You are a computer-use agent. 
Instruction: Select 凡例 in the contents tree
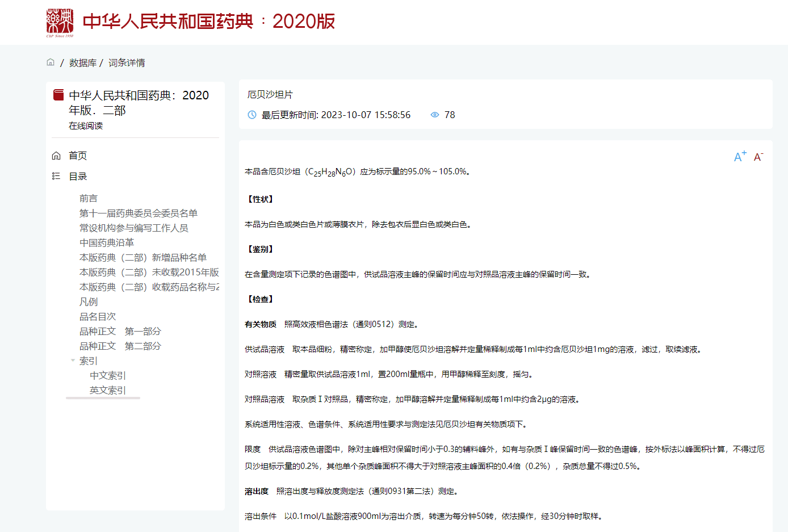tap(89, 301)
